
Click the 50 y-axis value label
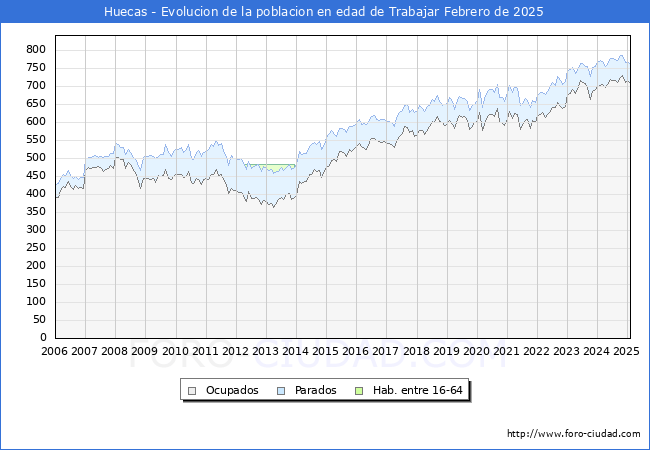coord(39,320)
